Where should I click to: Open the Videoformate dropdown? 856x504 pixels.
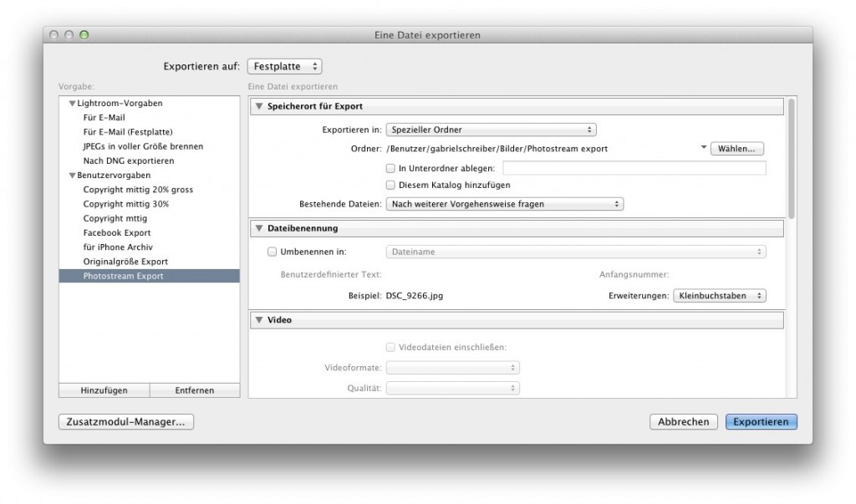pyautogui.click(x=452, y=368)
